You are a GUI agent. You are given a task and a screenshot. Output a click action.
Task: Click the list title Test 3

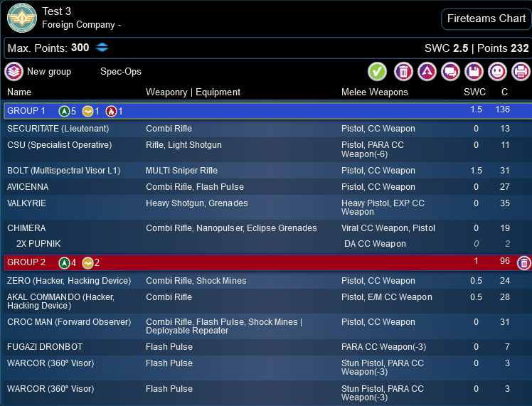click(57, 11)
